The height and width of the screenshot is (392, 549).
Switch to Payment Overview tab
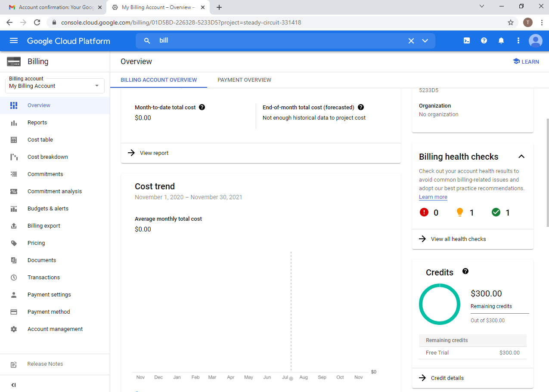pyautogui.click(x=244, y=80)
